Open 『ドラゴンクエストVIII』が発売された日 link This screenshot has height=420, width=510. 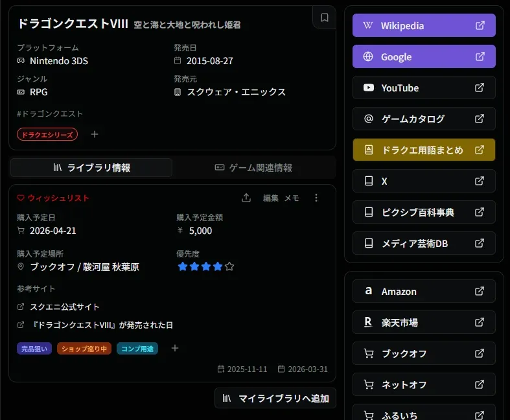click(x=102, y=325)
